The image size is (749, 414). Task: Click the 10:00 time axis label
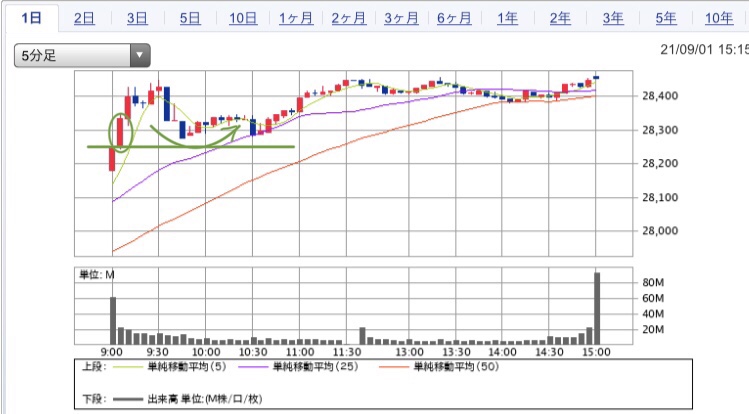(206, 352)
